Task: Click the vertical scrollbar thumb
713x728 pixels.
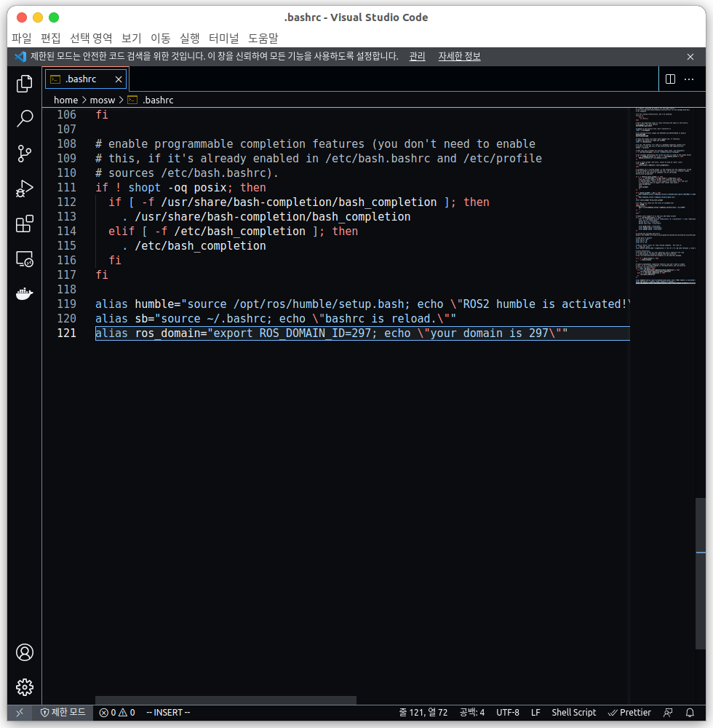Action: pos(701,574)
